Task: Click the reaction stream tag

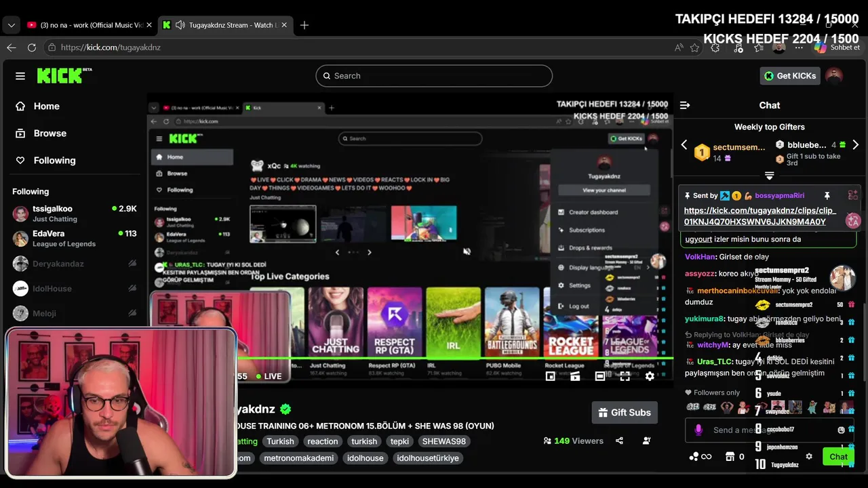Action: point(323,441)
